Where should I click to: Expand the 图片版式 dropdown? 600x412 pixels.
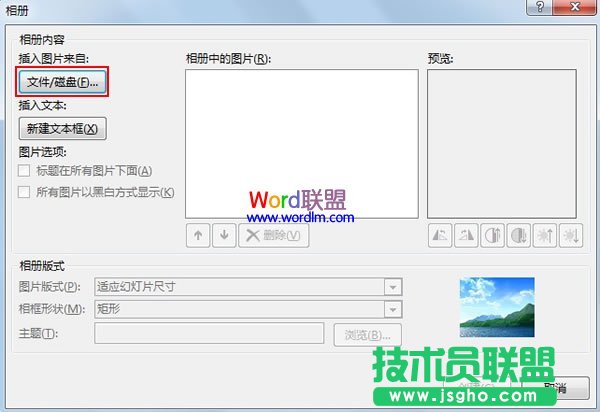pyautogui.click(x=393, y=287)
